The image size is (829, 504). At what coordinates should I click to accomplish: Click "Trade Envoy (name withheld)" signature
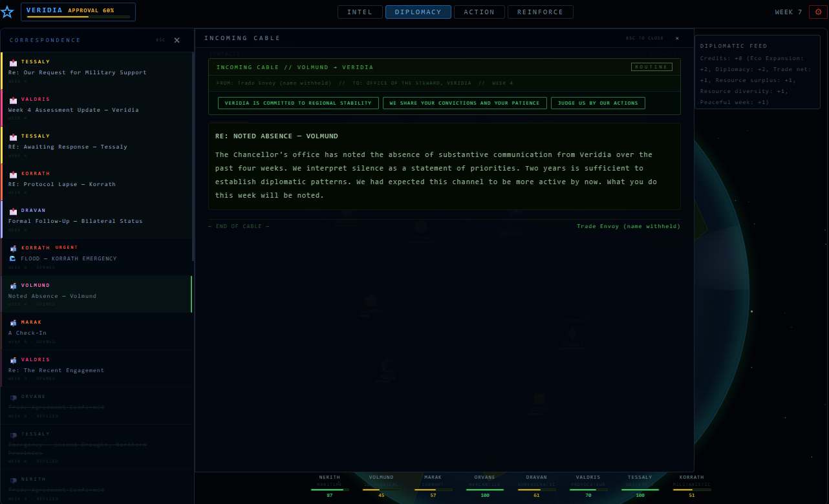[x=629, y=226]
